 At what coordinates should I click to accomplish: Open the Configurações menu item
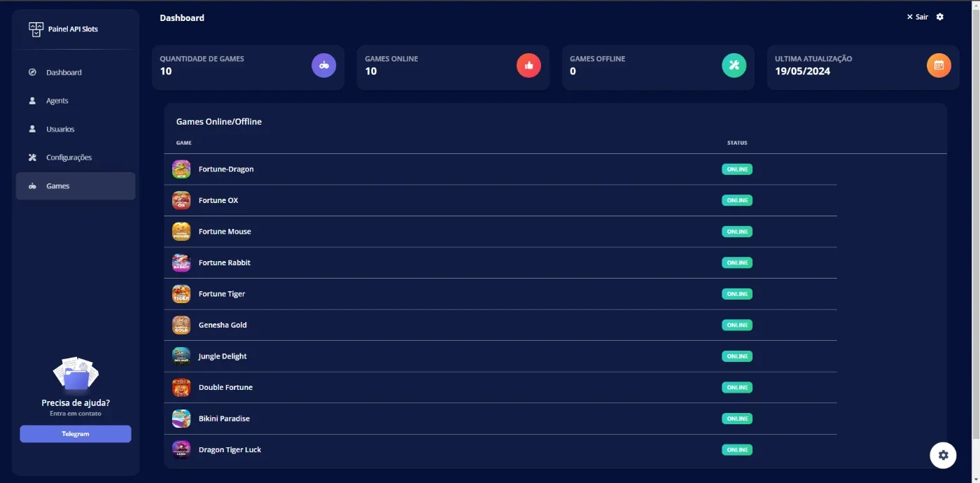click(76, 157)
